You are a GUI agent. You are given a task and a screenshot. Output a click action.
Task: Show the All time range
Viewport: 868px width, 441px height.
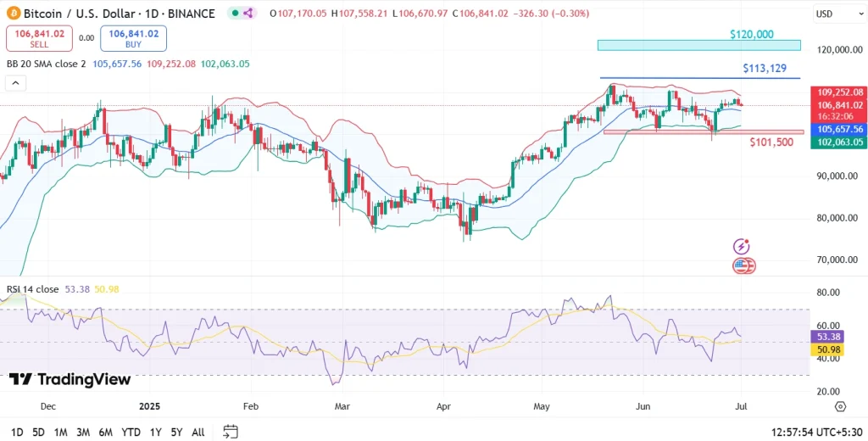click(x=198, y=432)
